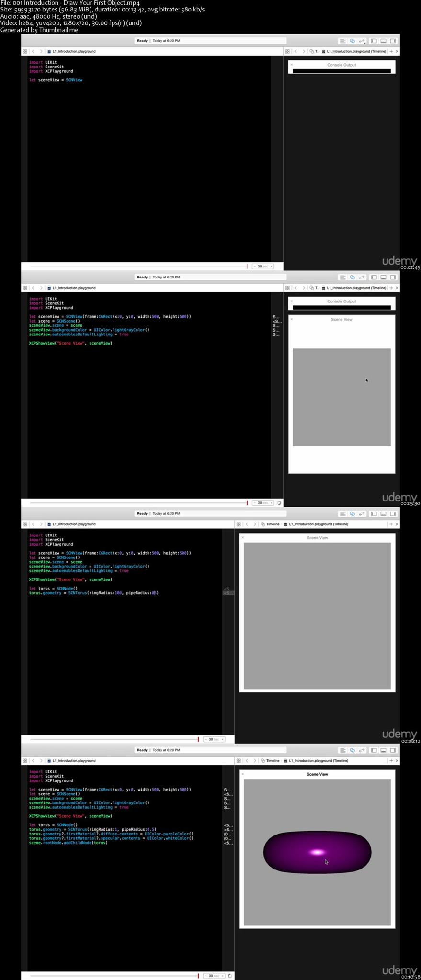The image size is (421, 980).
Task: Close Console Output panel in second frame
Action: click(291, 301)
